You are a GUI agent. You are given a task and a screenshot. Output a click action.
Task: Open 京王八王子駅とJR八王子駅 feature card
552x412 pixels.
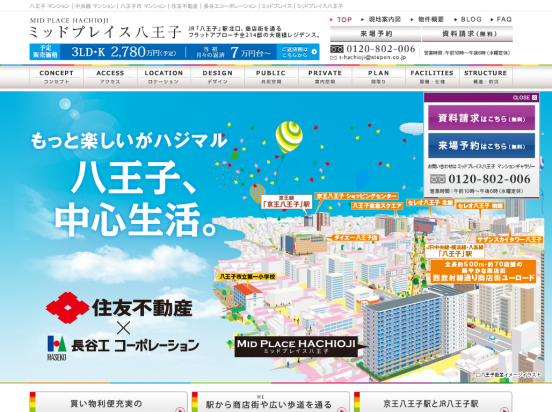[x=433, y=402]
